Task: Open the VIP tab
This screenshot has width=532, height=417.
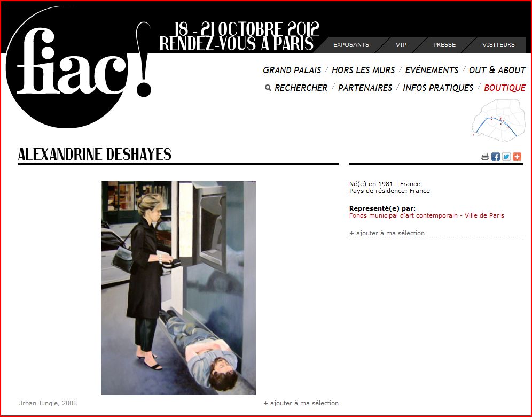Action: coord(401,45)
